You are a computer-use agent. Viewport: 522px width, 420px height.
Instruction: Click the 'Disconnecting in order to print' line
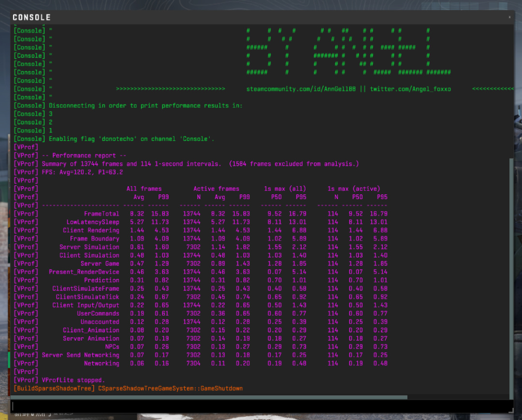pos(146,105)
